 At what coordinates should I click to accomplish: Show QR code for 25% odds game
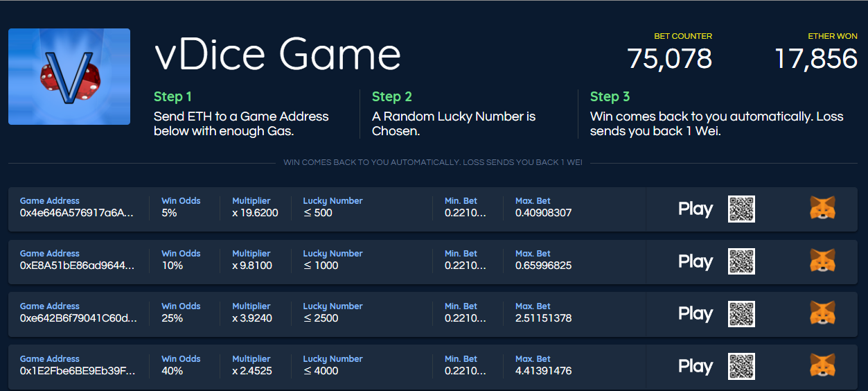pos(741,314)
